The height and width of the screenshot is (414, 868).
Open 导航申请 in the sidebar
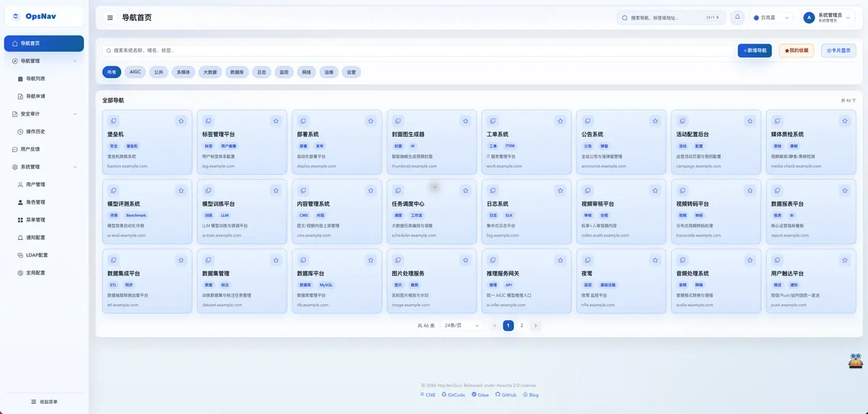[45, 96]
